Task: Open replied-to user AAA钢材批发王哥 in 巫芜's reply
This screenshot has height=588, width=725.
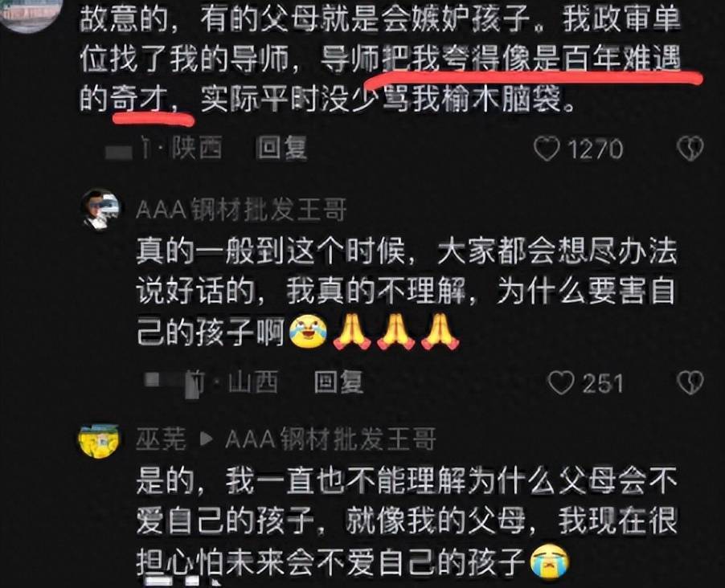Action: (x=330, y=439)
